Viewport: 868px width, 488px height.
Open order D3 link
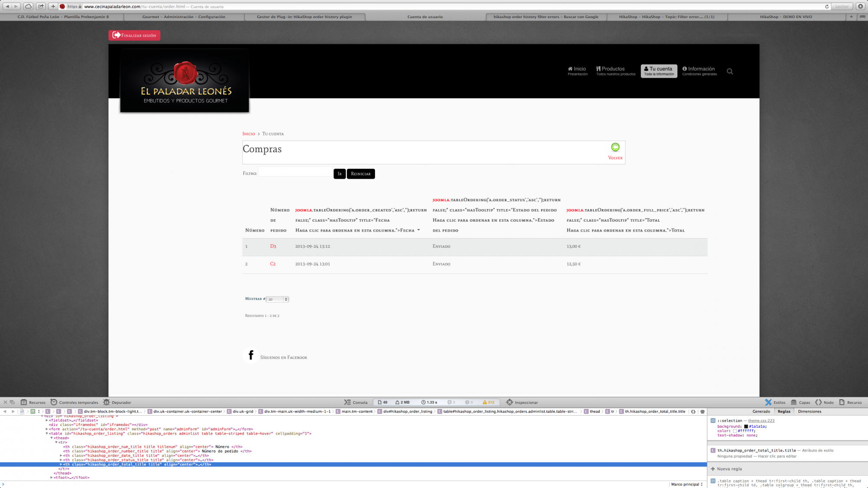[273, 246]
